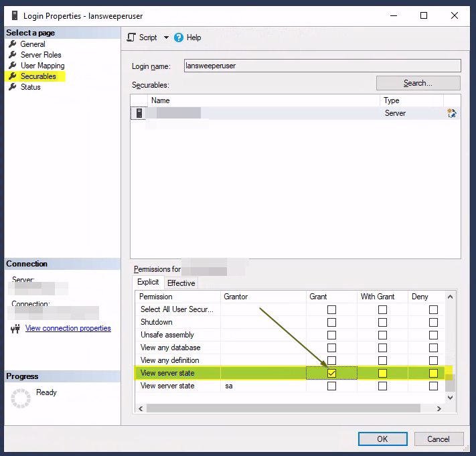
Task: Click the connection properties network icon
Action: [x=15, y=329]
